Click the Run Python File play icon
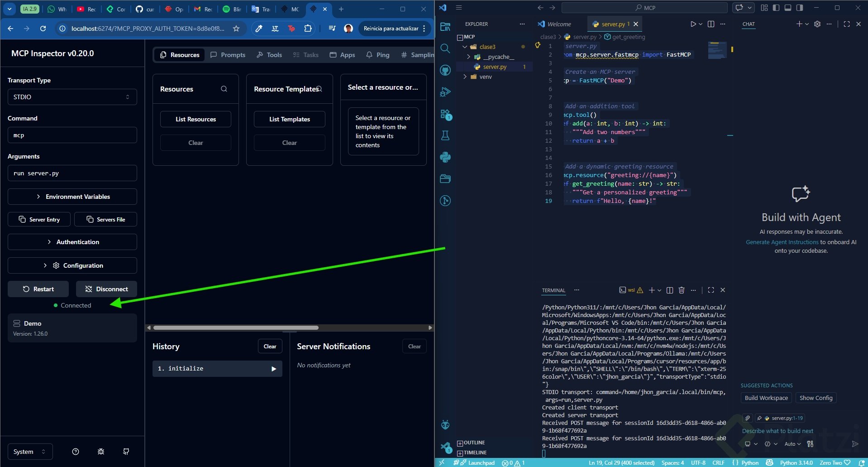 693,24
